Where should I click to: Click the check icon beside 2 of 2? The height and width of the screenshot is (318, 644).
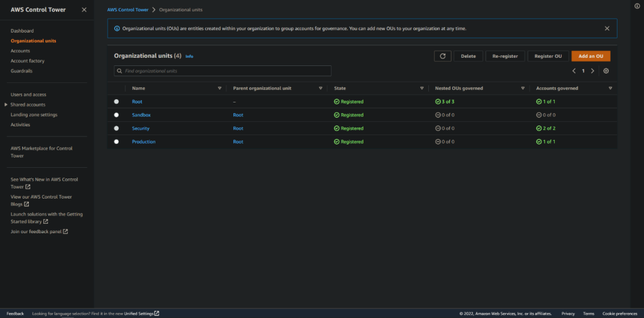[539, 128]
